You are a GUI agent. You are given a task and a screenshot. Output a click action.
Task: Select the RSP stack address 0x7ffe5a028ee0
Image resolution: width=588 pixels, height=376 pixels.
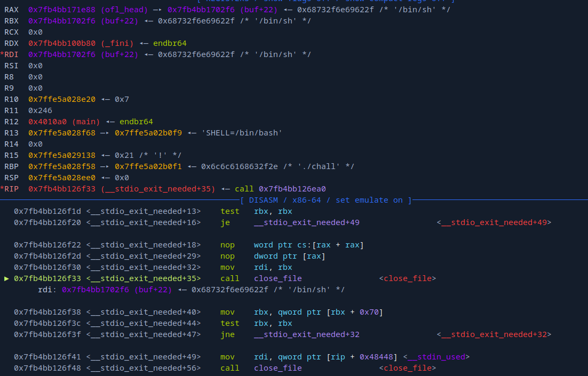coord(62,178)
